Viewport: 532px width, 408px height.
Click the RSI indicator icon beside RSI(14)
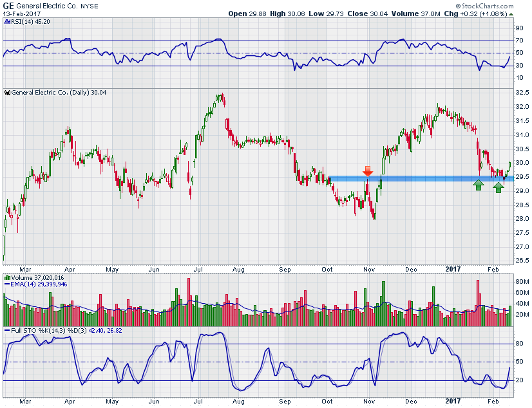(x=7, y=22)
